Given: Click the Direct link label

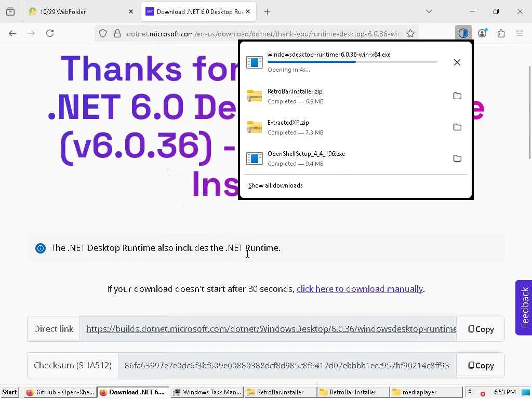Looking at the screenshot, I should point(54,329).
